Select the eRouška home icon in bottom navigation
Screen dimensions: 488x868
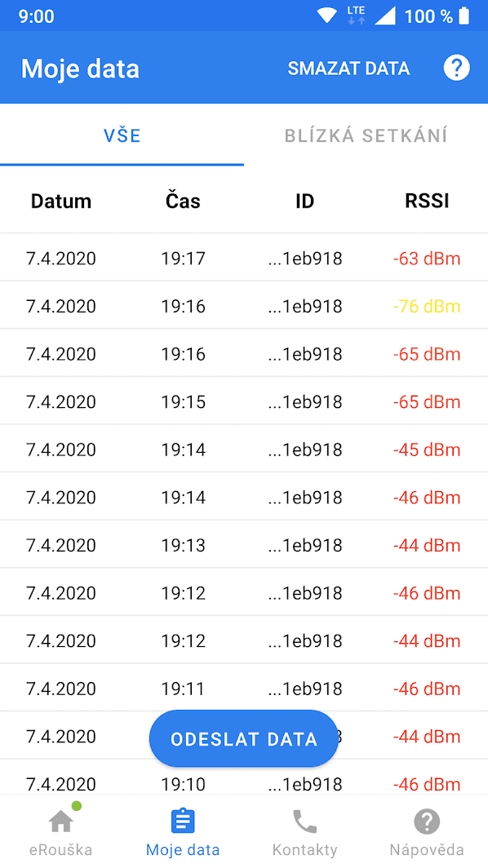pos(60,820)
